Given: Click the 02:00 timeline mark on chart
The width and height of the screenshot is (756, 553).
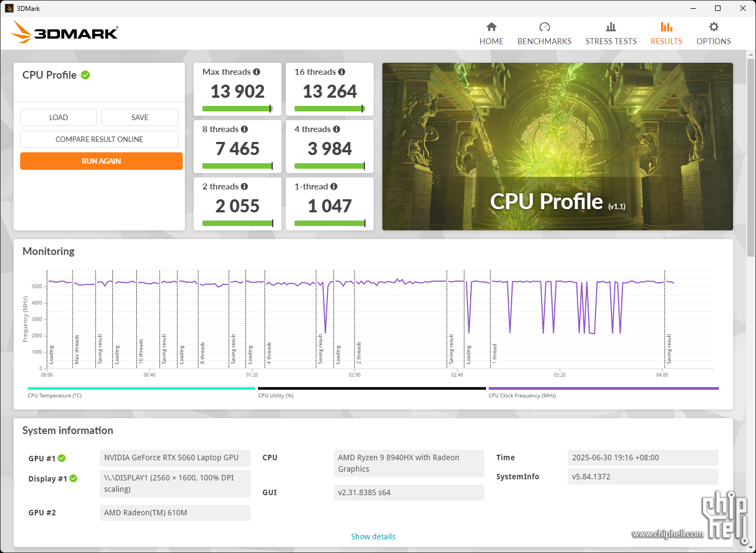Looking at the screenshot, I should [x=355, y=375].
